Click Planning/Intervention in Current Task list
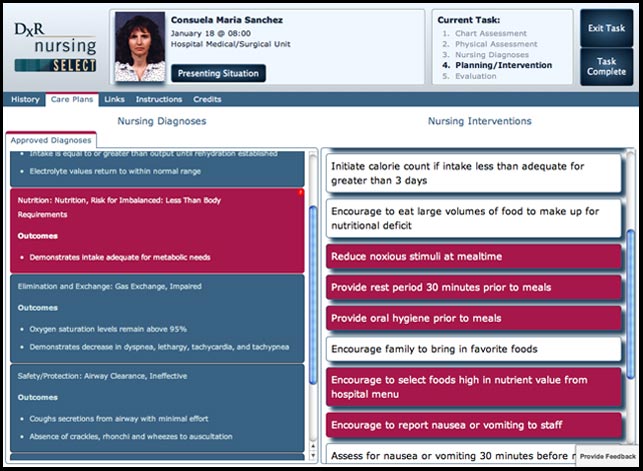 504,65
